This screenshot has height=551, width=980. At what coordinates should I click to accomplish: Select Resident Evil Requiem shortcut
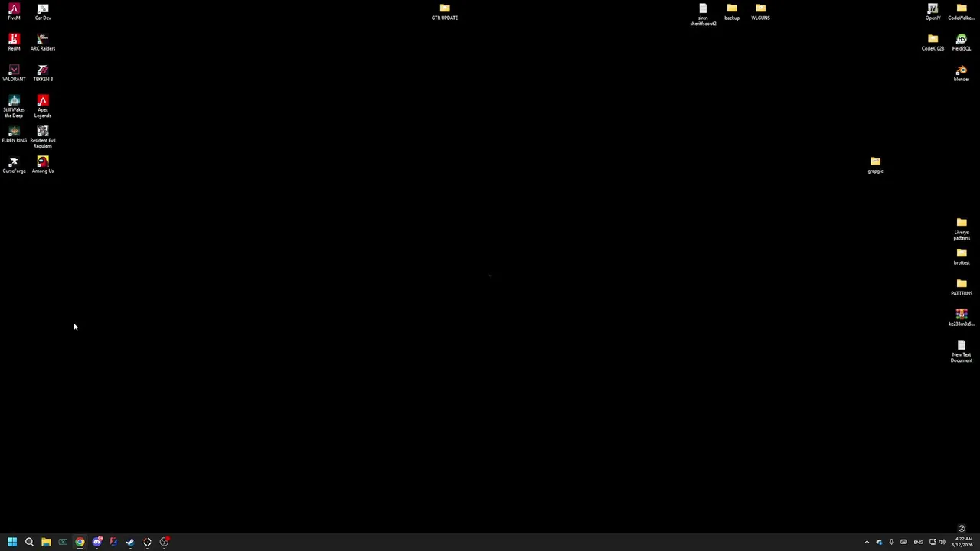[43, 137]
